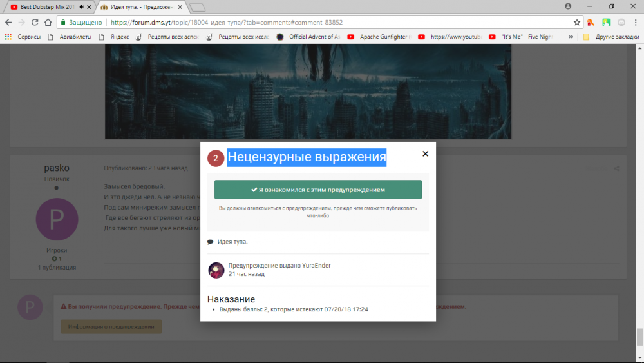This screenshot has height=363, width=644.
Task: Bookmark this page with the star icon
Action: [x=576, y=22]
